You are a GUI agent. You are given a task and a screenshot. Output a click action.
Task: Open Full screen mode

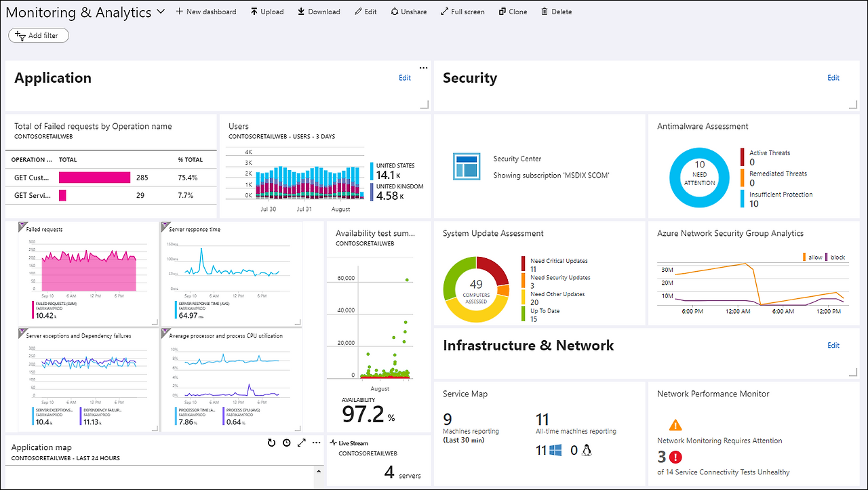(x=462, y=12)
